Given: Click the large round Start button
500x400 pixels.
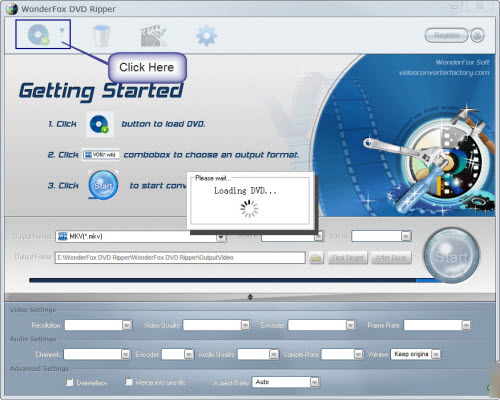Looking at the screenshot, I should point(452,256).
